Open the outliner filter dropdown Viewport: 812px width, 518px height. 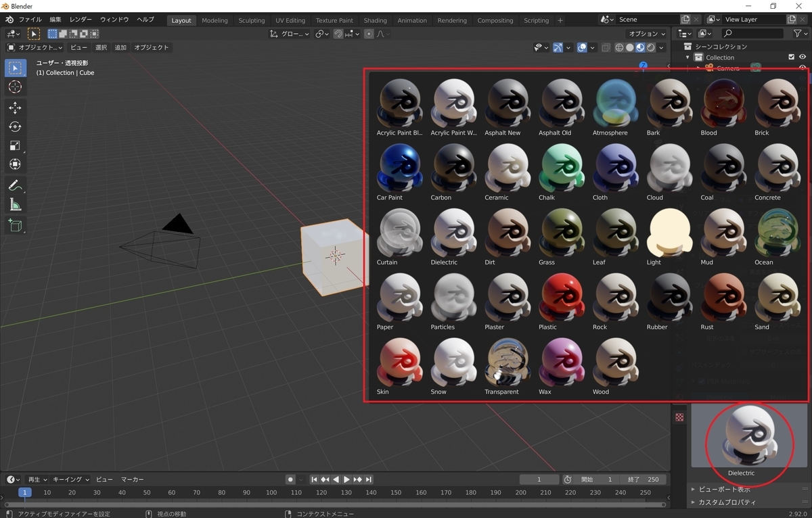(800, 33)
